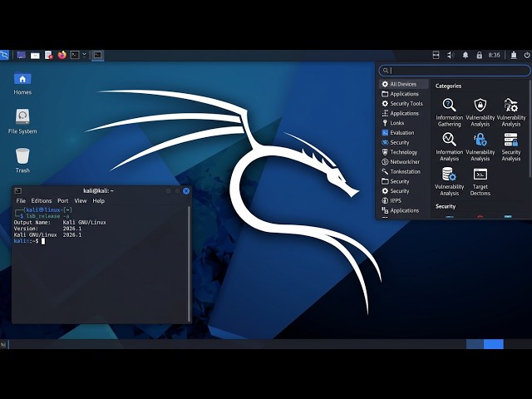Open Security Analysis server icon
Image resolution: width=532 pixels, height=399 pixels.
(x=511, y=147)
